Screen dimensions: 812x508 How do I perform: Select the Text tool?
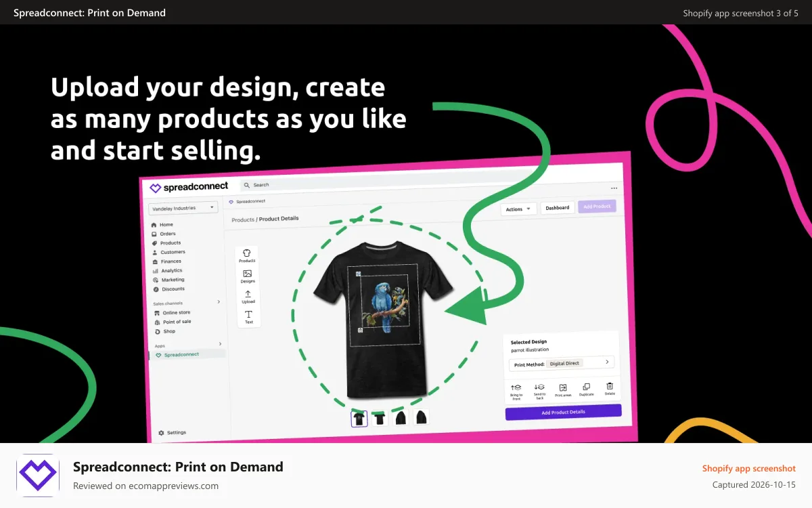coord(249,317)
